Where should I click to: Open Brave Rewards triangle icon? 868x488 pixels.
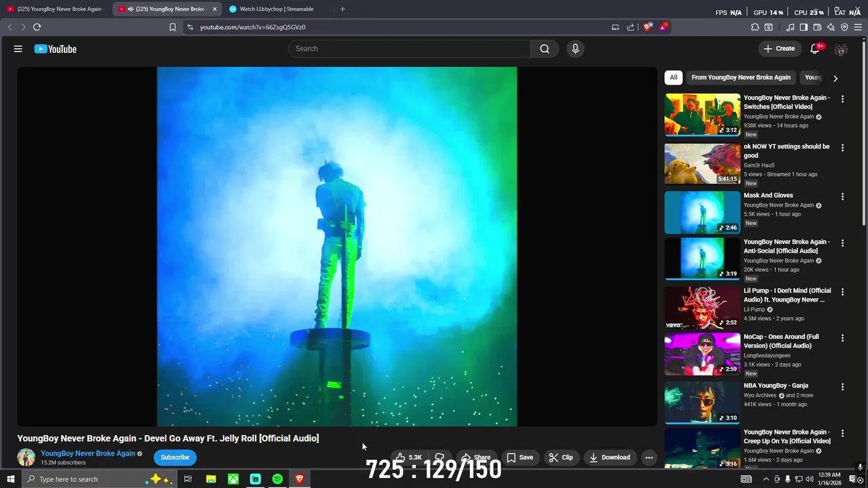[664, 27]
